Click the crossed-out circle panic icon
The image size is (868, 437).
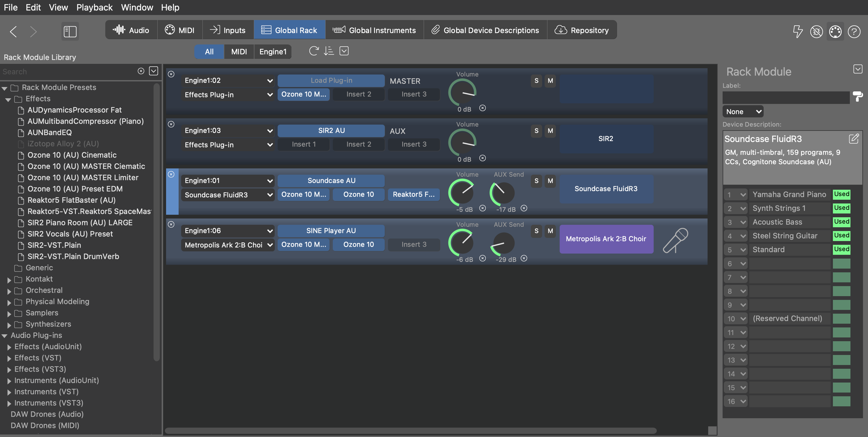816,31
